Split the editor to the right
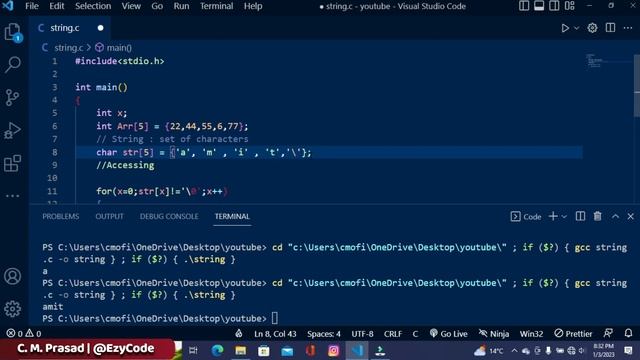Image resolution: width=640 pixels, height=360 pixels. [x=610, y=28]
